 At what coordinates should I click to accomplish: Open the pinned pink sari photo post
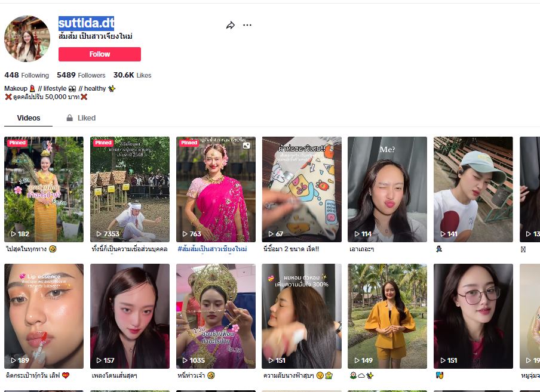pyautogui.click(x=216, y=189)
